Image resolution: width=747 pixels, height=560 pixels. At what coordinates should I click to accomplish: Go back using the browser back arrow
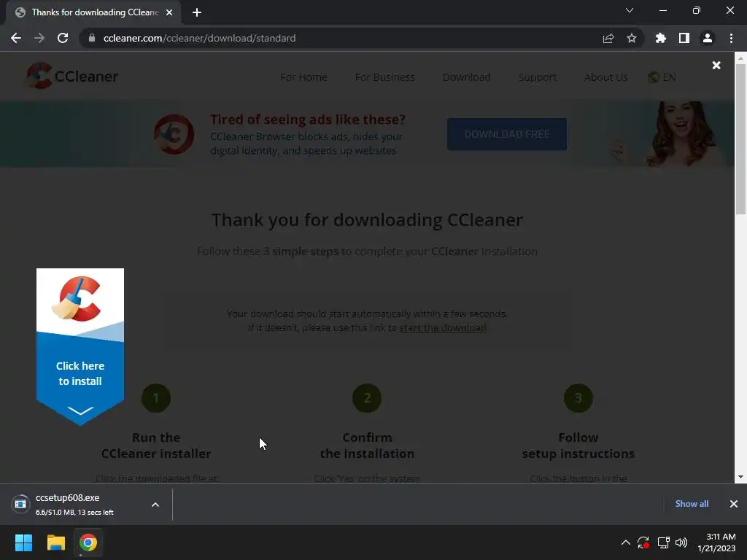[x=16, y=38]
